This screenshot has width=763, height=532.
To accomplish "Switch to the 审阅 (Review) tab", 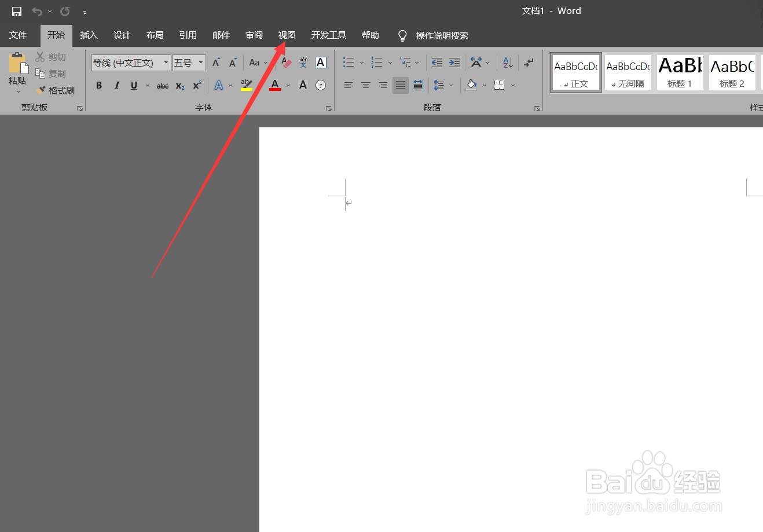I will pos(254,35).
